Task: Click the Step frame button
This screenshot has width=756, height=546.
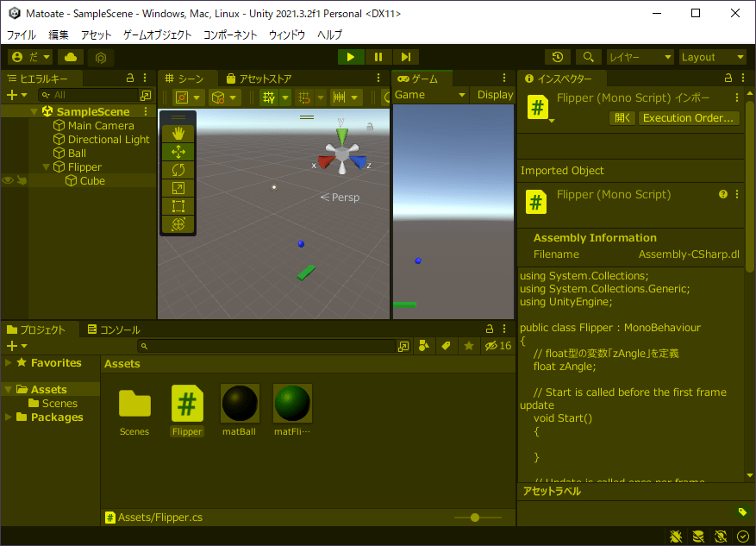Action: click(x=406, y=57)
